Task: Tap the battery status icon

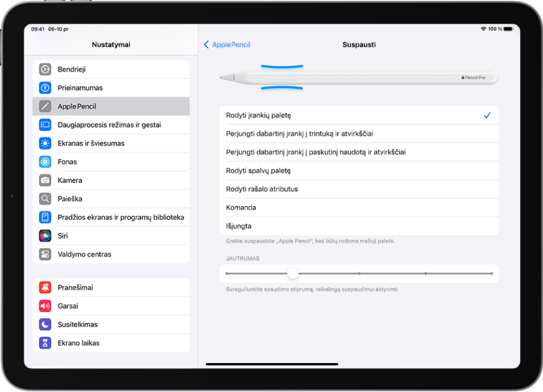Action: click(x=508, y=29)
